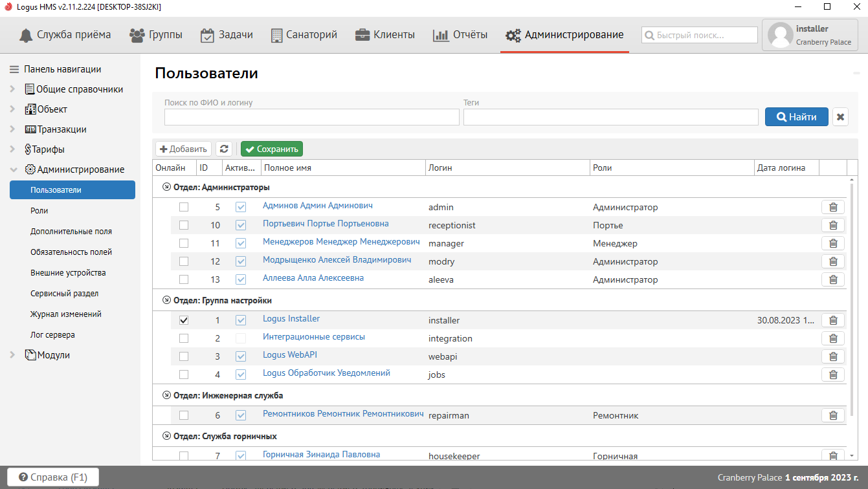Viewport: 868px width, 489px height.
Task: Enable active checkbox for Интеграционные сервисы
Action: [241, 338]
